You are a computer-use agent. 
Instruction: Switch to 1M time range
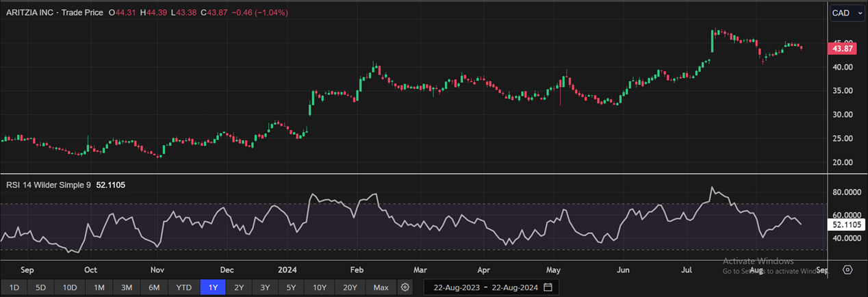tap(99, 287)
